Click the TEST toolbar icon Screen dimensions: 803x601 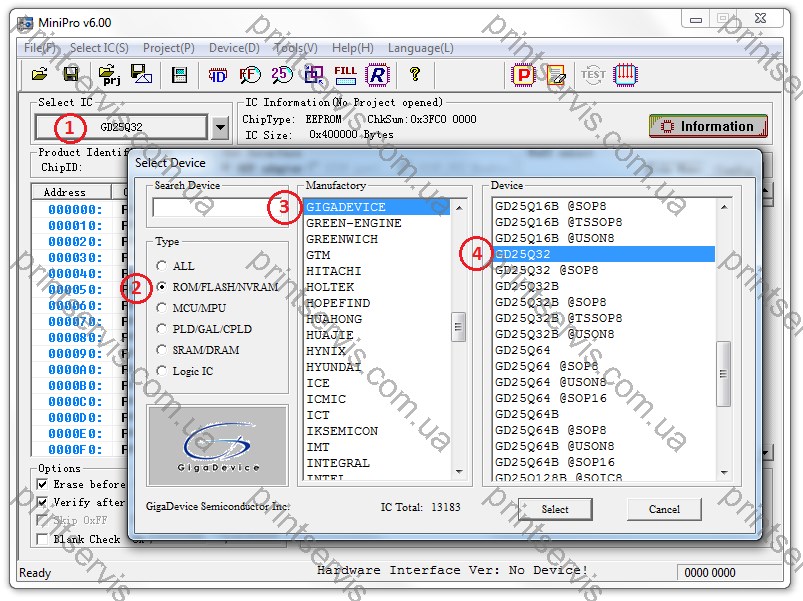tap(593, 75)
